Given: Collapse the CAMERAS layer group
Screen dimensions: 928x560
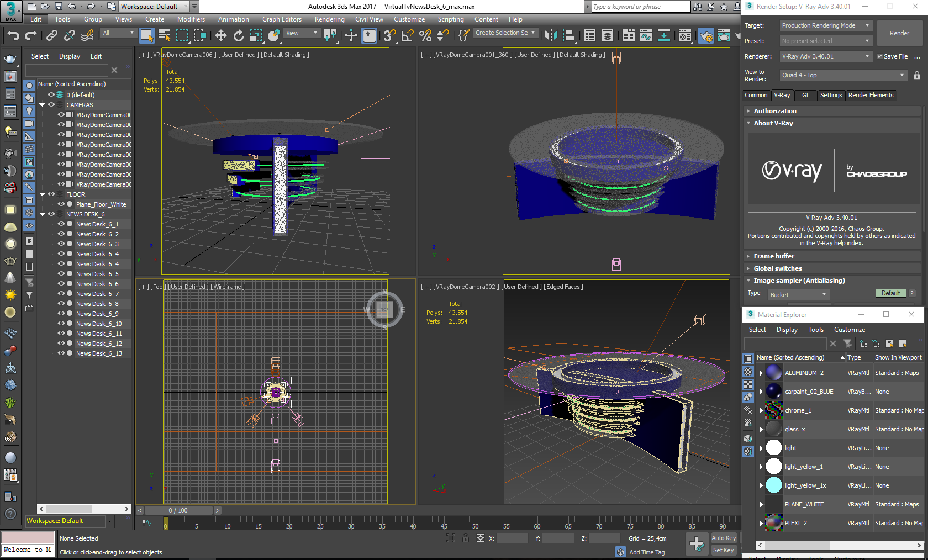Looking at the screenshot, I should pyautogui.click(x=43, y=105).
